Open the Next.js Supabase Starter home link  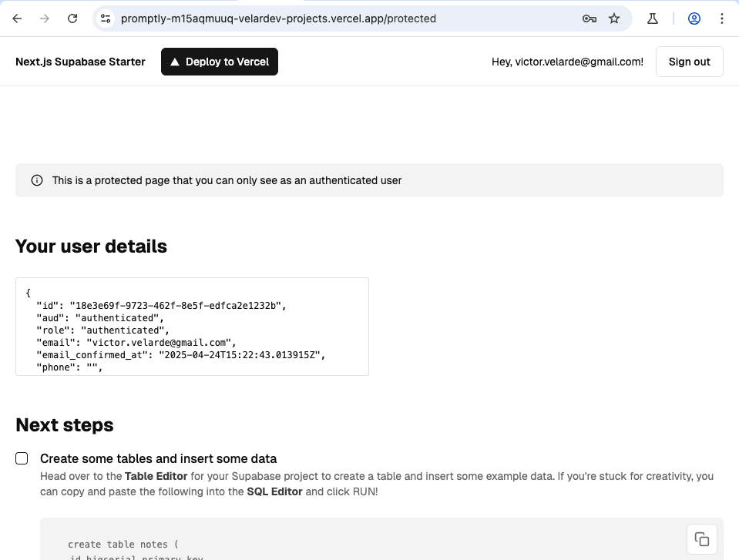click(81, 62)
